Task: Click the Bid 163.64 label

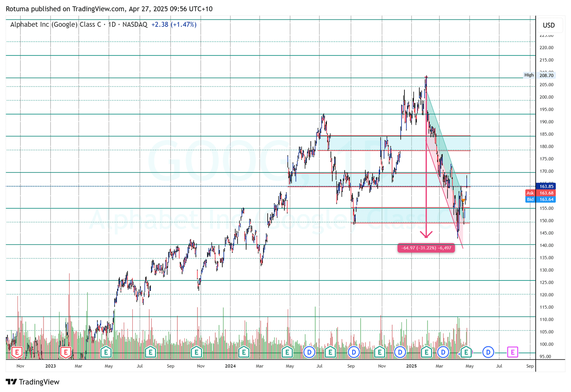Action: pyautogui.click(x=541, y=199)
